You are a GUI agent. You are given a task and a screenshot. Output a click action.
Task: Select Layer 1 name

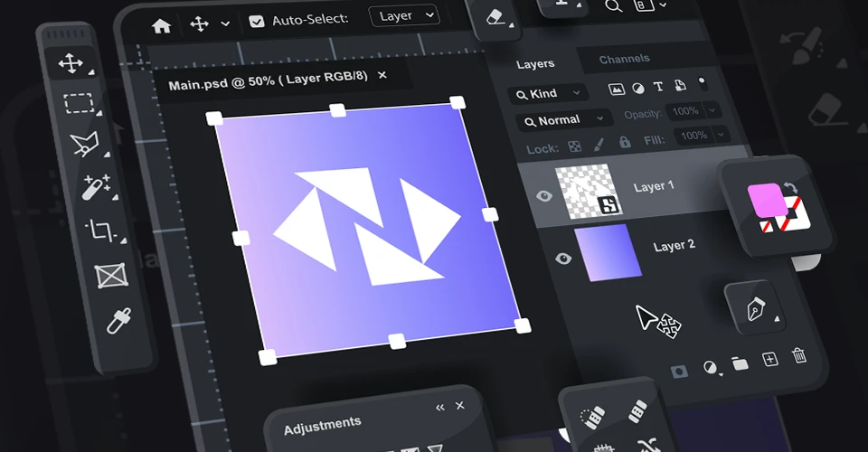(654, 186)
